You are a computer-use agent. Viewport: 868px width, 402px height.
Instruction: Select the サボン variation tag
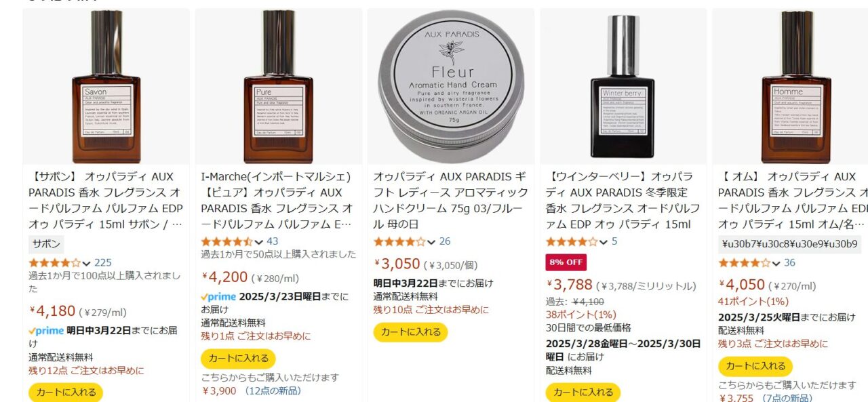click(x=46, y=244)
